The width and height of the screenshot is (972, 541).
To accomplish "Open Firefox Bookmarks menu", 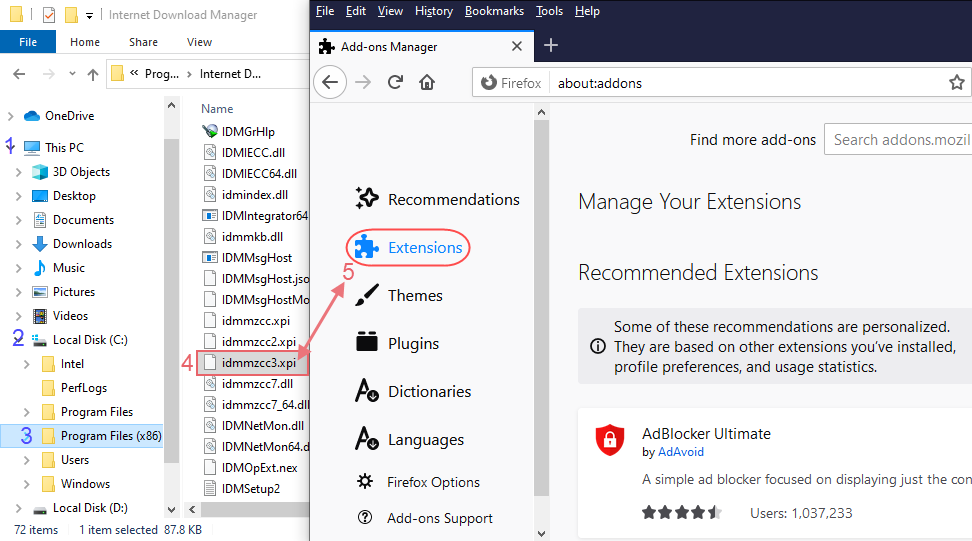I will click(x=494, y=11).
